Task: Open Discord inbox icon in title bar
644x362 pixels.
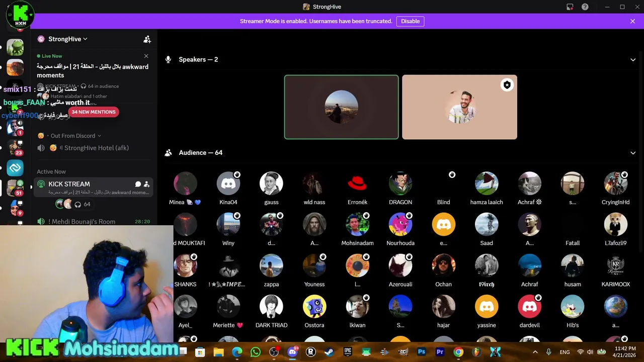Action: [570, 7]
